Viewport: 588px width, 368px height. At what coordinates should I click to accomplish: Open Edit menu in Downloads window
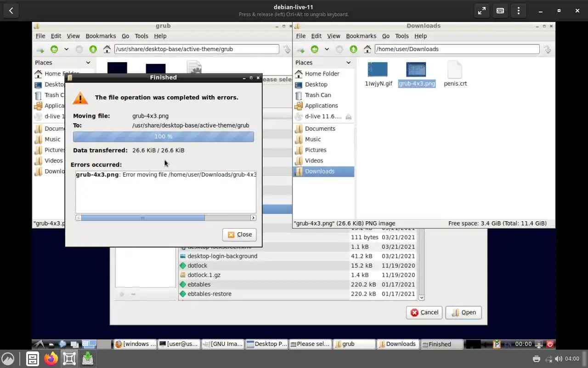317,36
